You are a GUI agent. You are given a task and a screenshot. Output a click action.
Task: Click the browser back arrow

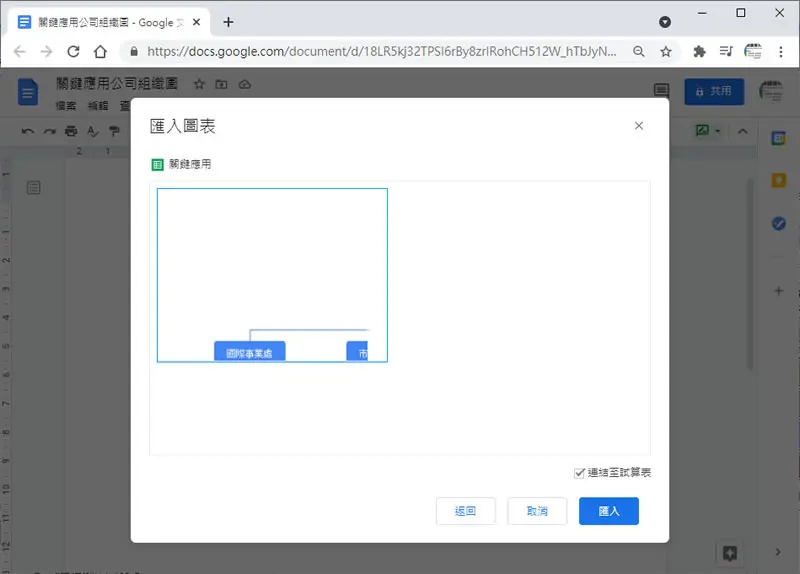click(x=19, y=51)
